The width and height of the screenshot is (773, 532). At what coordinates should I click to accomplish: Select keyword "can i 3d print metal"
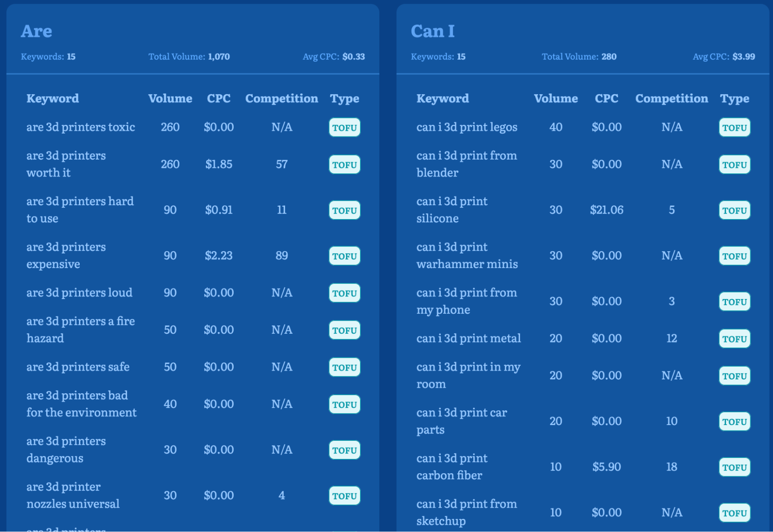click(469, 338)
